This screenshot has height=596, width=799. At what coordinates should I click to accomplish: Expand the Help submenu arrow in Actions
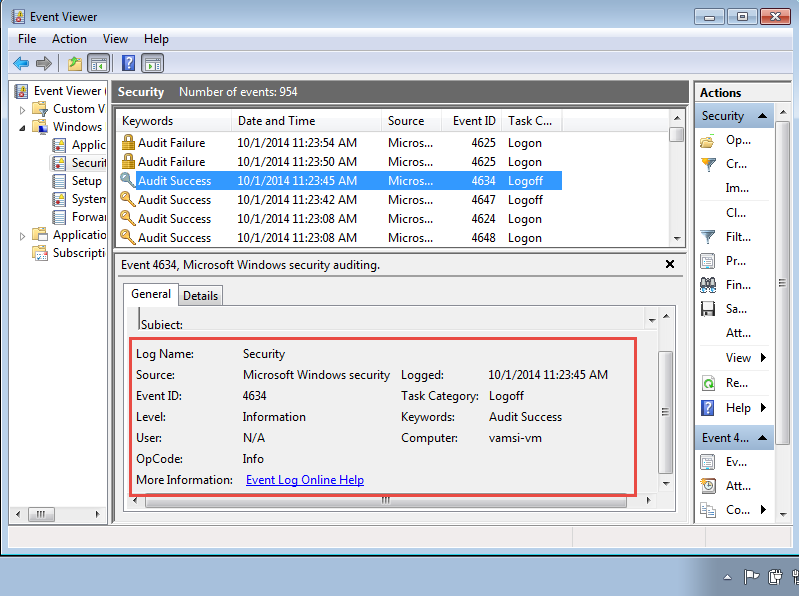pyautogui.click(x=763, y=408)
